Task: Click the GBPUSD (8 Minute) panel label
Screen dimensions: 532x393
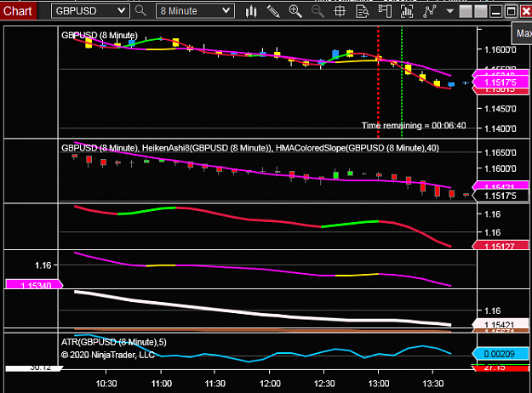Action: [x=100, y=35]
